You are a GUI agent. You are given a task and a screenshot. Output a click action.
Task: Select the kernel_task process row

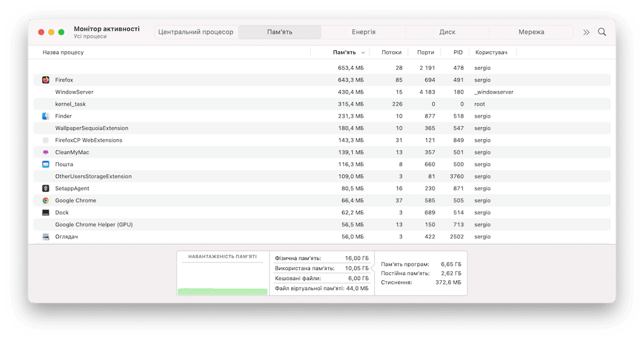322,104
